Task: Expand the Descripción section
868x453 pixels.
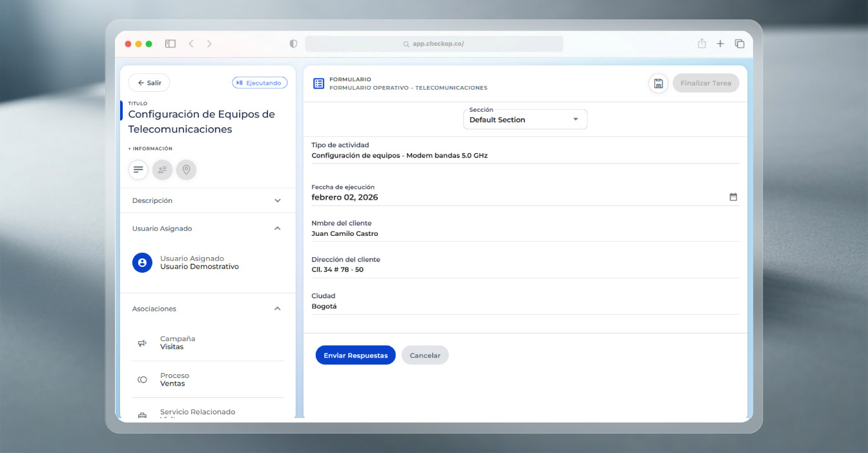Action: click(277, 201)
